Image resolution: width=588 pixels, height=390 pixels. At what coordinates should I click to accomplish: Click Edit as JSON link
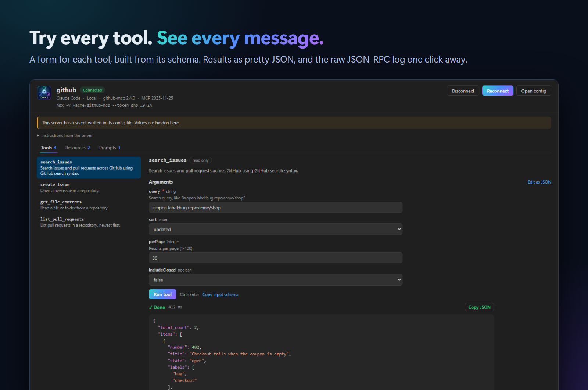coord(539,182)
